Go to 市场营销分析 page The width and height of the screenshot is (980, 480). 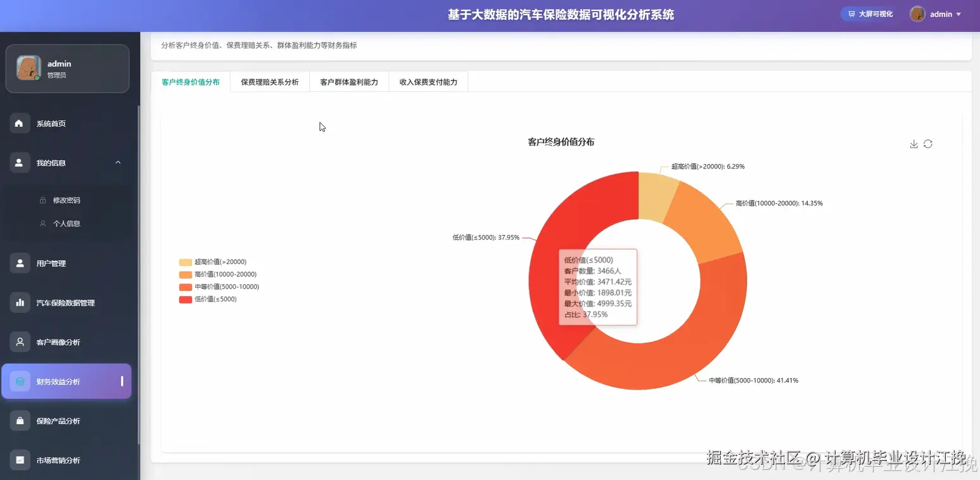(67, 460)
